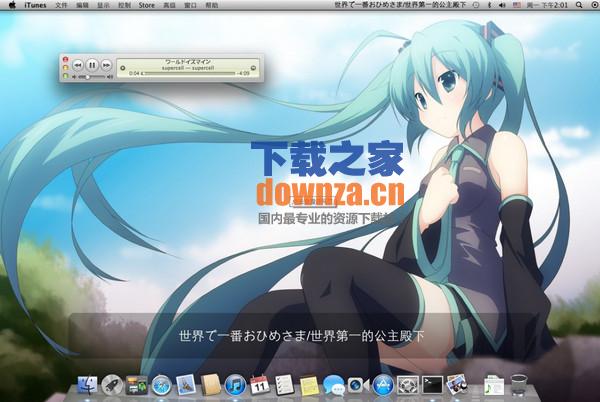Screen dimensions: 600x402
Task: Zoom the mini player with green button
Action: pos(65,76)
